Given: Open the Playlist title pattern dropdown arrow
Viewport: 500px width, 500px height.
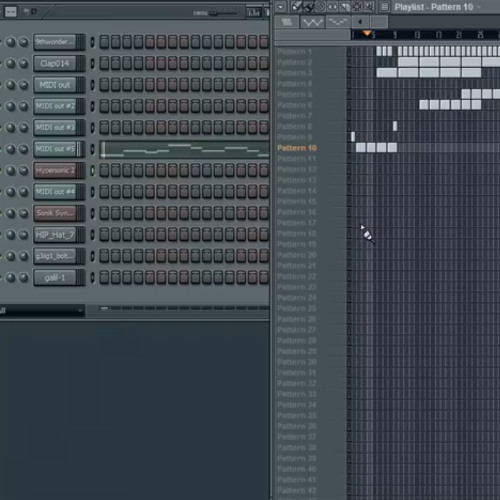Looking at the screenshot, I should coord(479,7).
